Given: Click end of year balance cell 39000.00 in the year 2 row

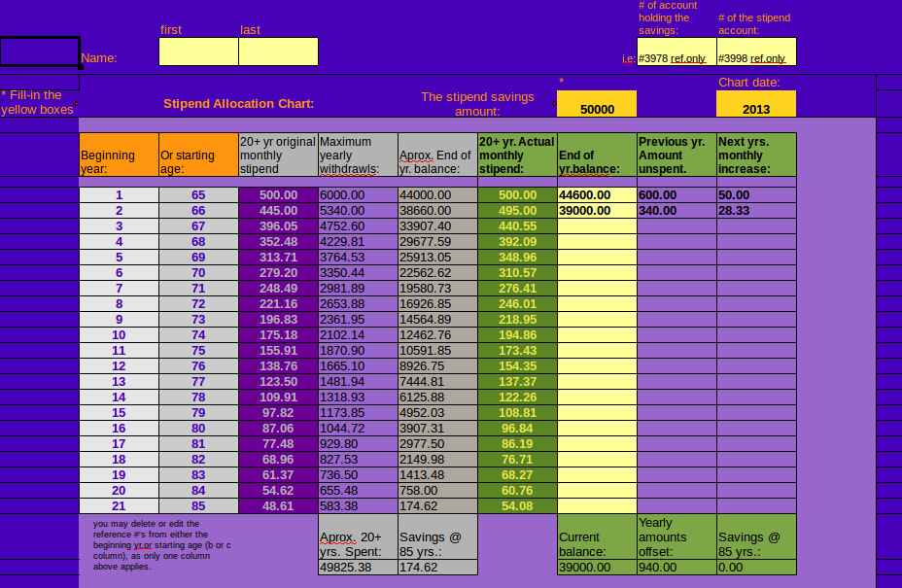Looking at the screenshot, I should (597, 211).
